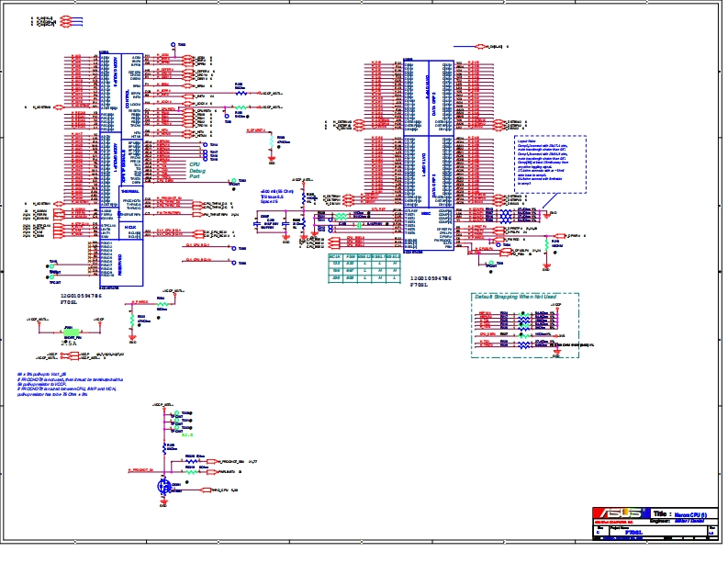Click the MOSFET transistor symbol at bottom
The image size is (728, 563).
pyautogui.click(x=165, y=486)
